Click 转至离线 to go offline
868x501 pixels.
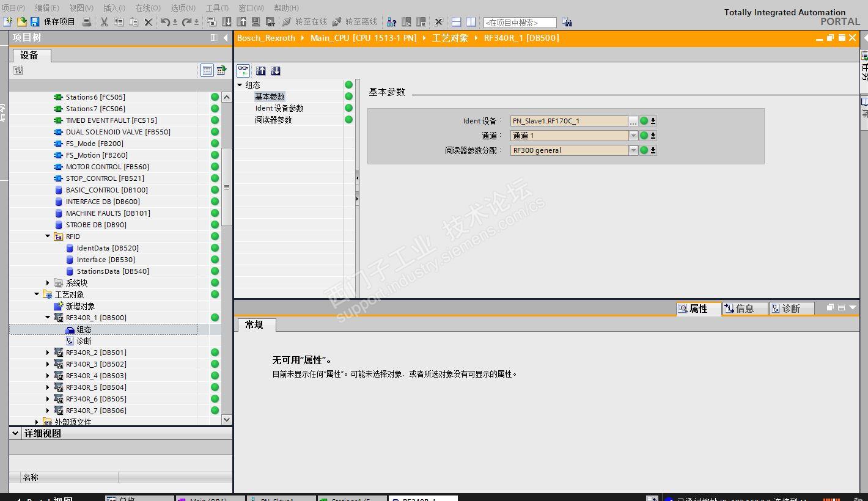point(355,22)
